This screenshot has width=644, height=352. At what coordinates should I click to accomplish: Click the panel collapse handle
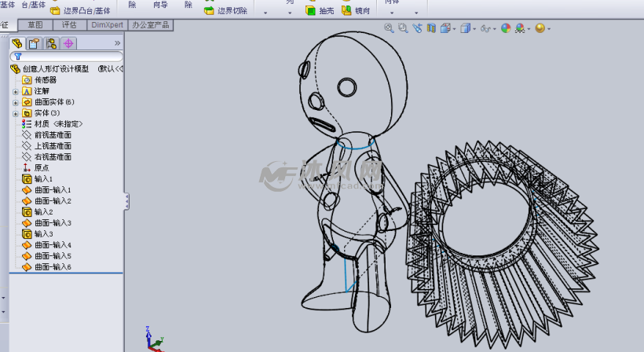coord(126,201)
